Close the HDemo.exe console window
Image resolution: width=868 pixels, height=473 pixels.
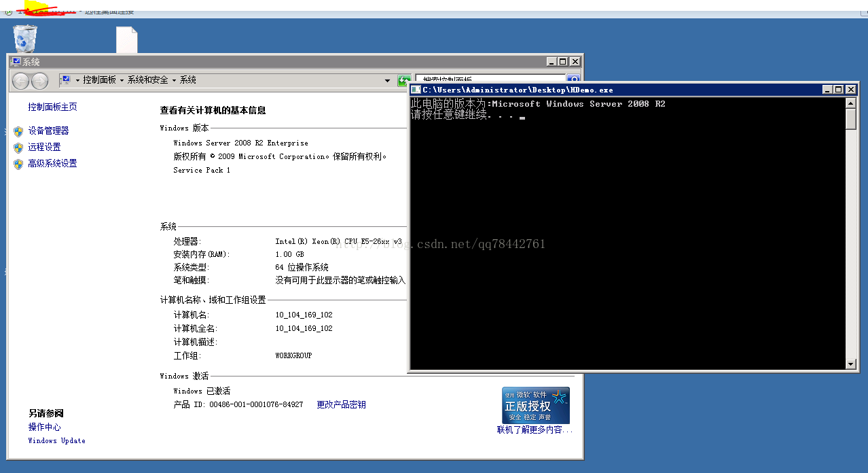pyautogui.click(x=850, y=90)
